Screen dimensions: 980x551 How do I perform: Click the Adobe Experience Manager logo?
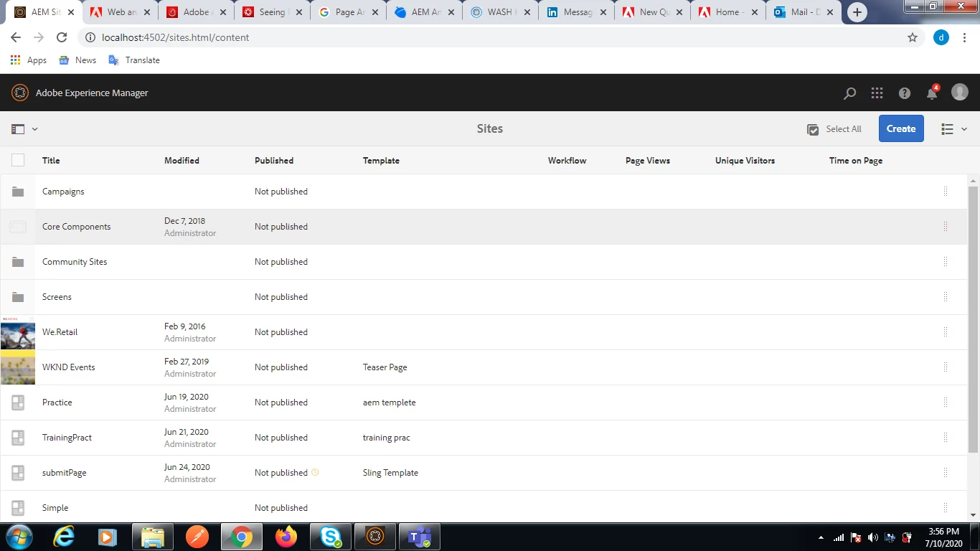click(x=20, y=93)
